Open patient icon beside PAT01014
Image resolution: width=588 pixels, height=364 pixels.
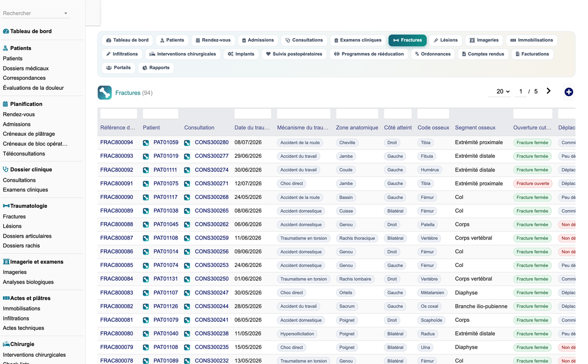[146, 252]
